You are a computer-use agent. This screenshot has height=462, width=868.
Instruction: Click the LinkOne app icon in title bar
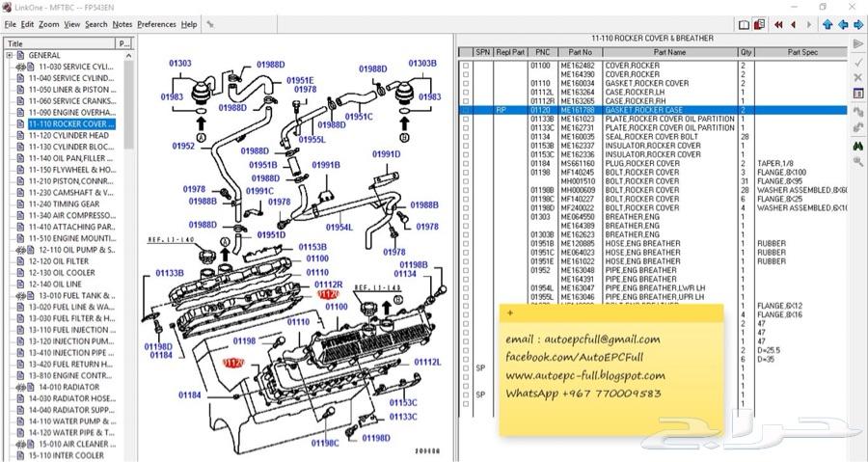pyautogui.click(x=7, y=7)
